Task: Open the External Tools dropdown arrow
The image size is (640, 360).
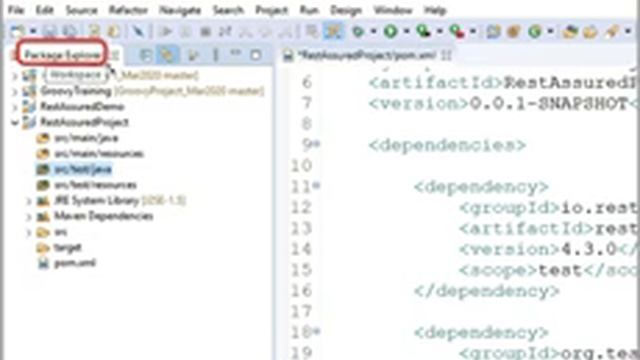Action: (x=473, y=31)
